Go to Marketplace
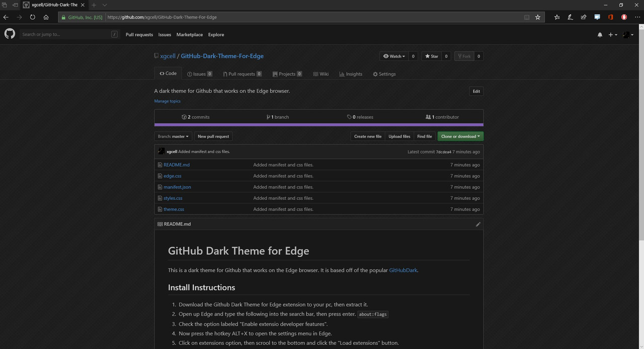 [x=190, y=35]
